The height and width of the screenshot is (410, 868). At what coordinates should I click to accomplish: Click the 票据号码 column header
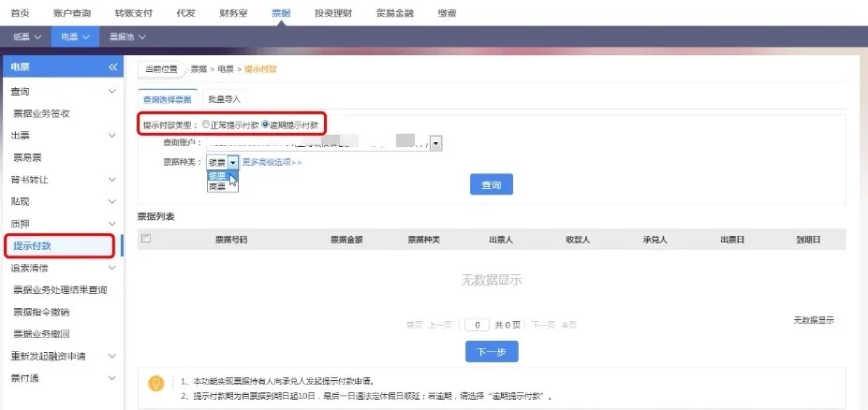click(231, 240)
